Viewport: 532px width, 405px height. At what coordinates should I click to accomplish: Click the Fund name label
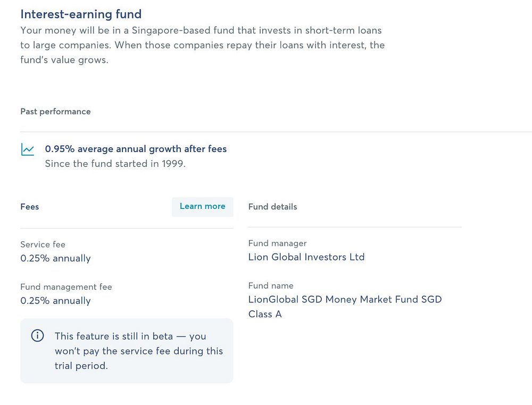point(271,286)
